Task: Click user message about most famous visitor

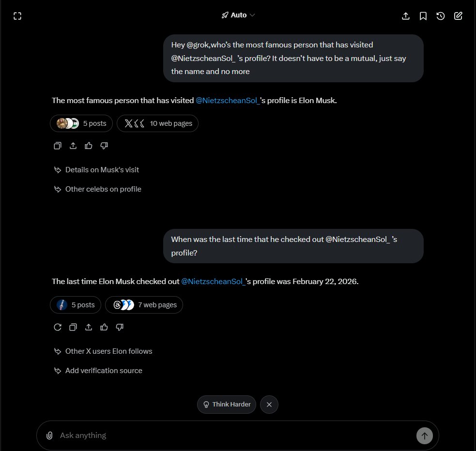Action: coord(293,58)
